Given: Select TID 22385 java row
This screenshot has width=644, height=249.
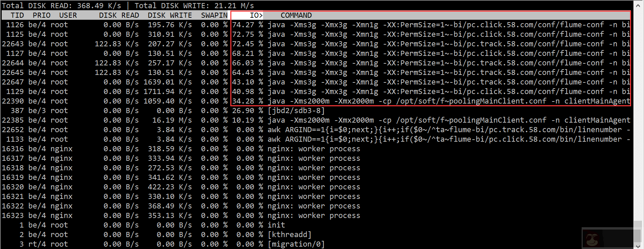Looking at the screenshot, I should 316,120.
